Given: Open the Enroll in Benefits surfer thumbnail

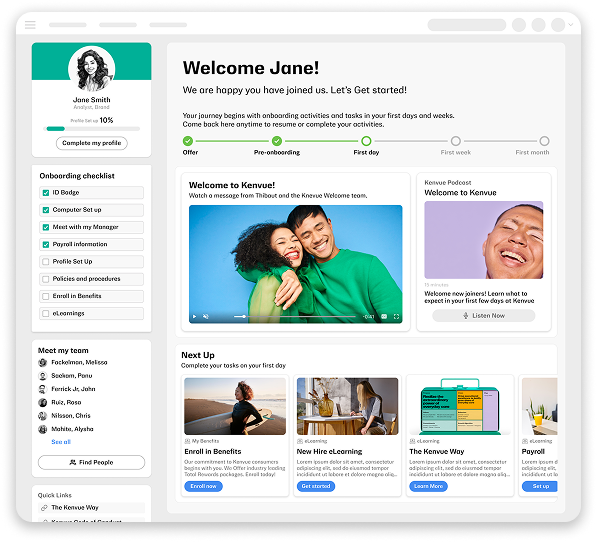Looking at the screenshot, I should coord(235,406).
